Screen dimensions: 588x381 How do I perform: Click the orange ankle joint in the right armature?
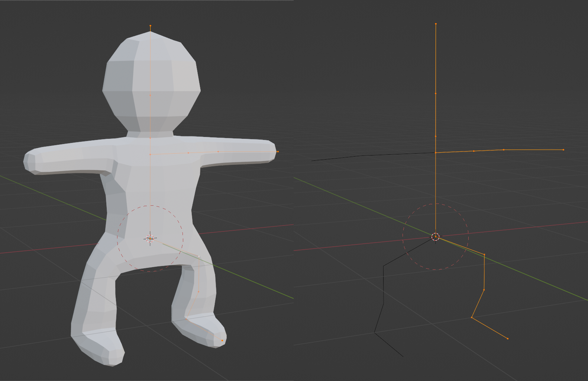(x=472, y=317)
